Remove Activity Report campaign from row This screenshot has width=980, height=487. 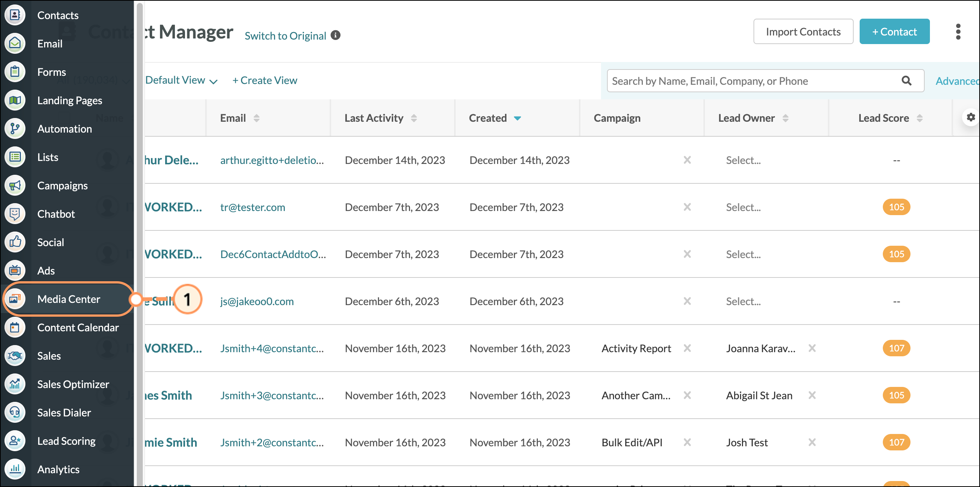(x=687, y=348)
